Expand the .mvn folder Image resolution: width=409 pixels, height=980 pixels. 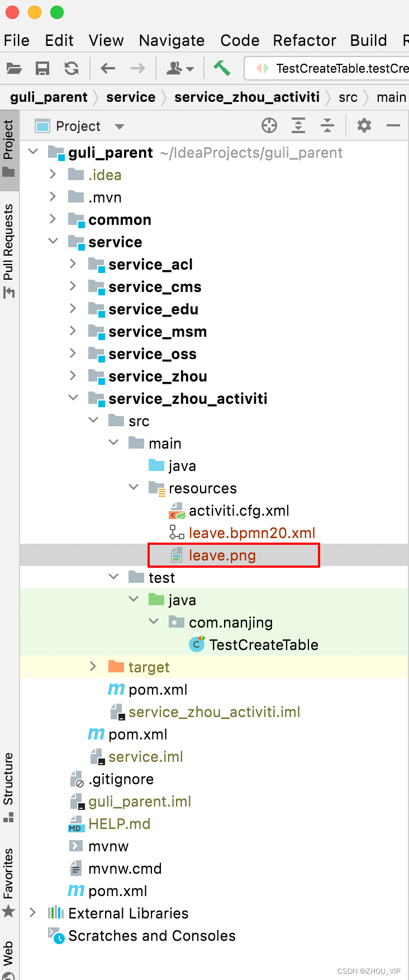[x=53, y=196]
